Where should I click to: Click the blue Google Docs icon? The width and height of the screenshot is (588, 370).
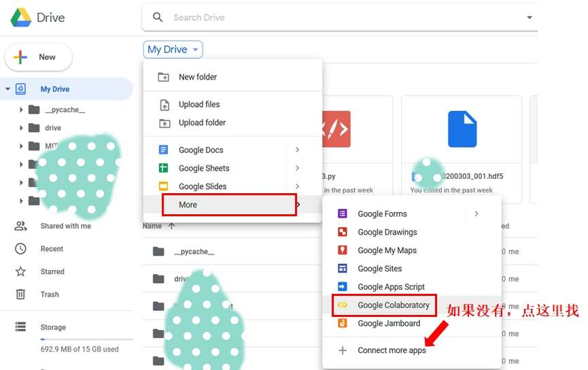click(x=164, y=150)
